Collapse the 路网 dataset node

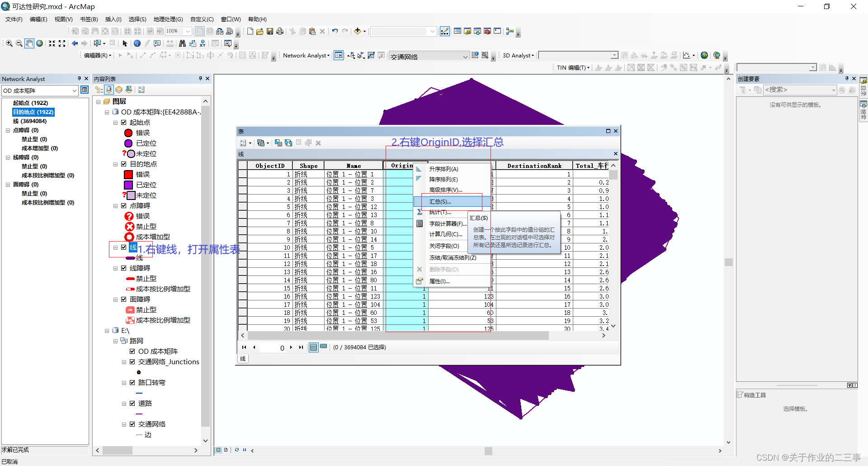pyautogui.click(x=115, y=341)
